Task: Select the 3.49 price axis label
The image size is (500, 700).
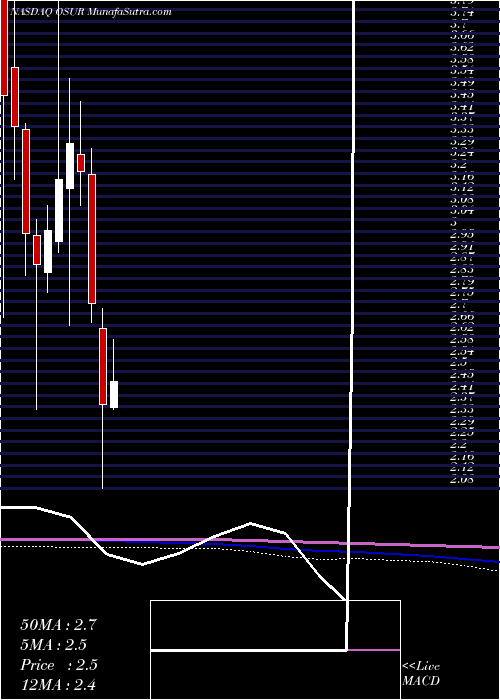Action: coord(462,83)
